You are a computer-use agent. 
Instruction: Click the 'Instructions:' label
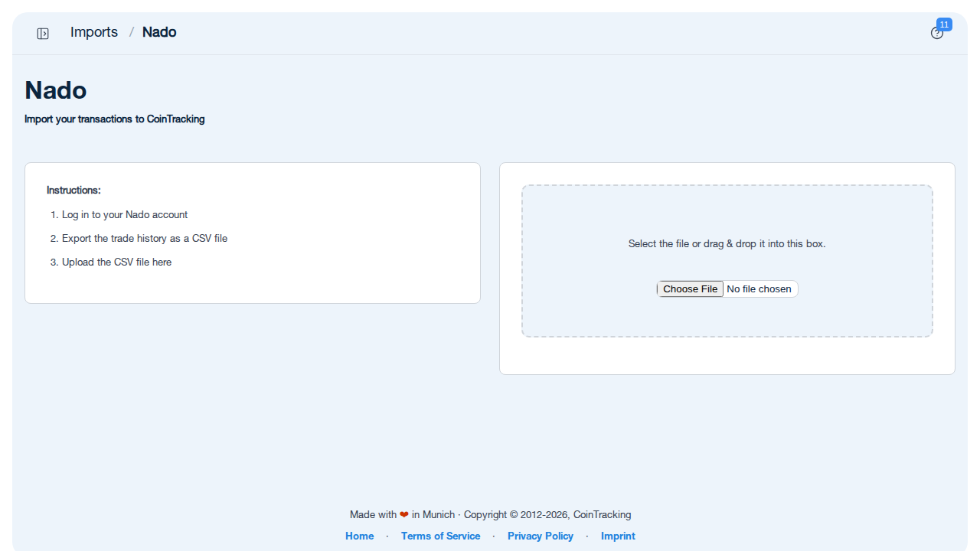pyautogui.click(x=73, y=190)
